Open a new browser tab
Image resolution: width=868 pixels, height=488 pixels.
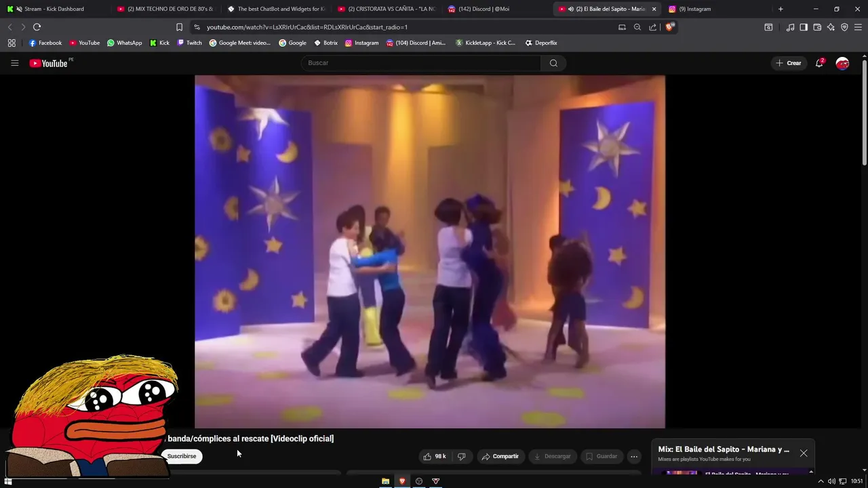[781, 9]
